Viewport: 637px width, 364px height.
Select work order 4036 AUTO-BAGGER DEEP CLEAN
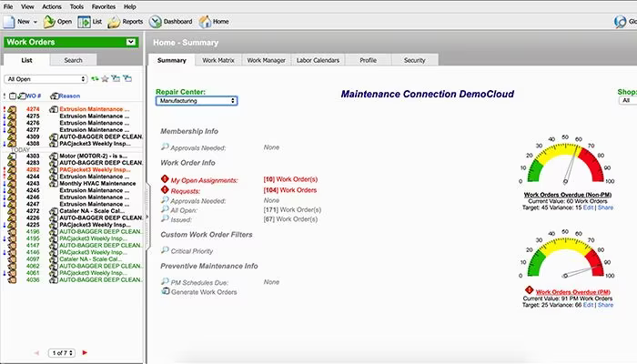click(73, 280)
